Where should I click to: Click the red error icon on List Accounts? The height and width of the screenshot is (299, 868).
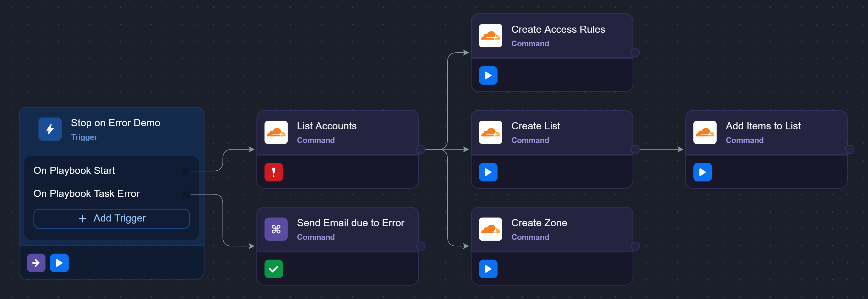click(273, 172)
